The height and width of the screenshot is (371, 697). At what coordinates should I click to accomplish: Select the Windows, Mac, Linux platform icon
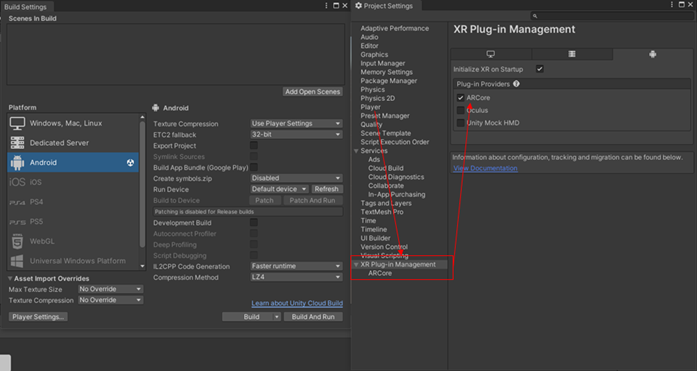pyautogui.click(x=17, y=124)
